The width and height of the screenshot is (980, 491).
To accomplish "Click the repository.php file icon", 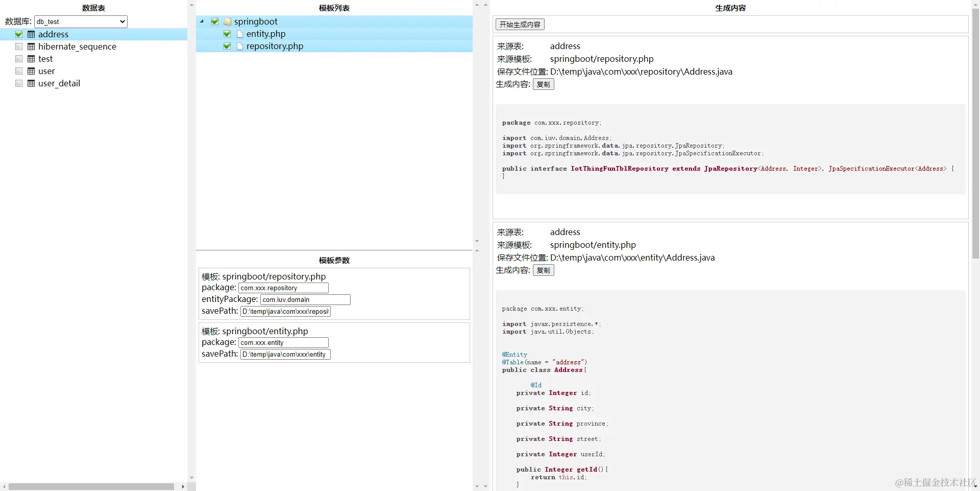I will [240, 46].
